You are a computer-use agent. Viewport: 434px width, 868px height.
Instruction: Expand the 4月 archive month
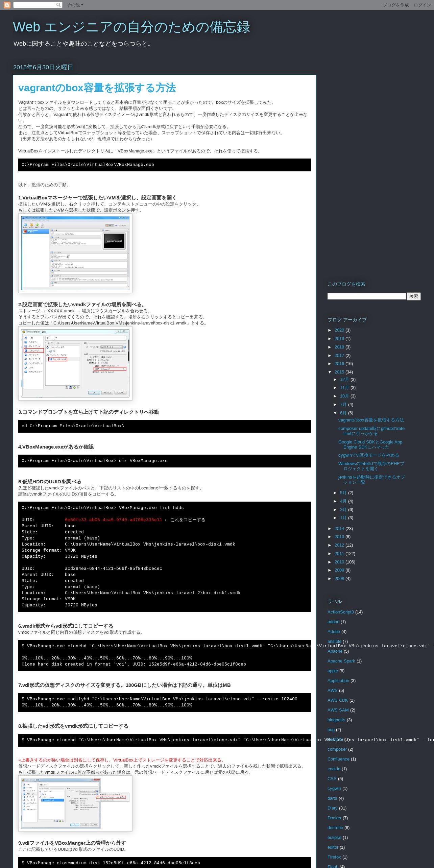click(x=336, y=501)
